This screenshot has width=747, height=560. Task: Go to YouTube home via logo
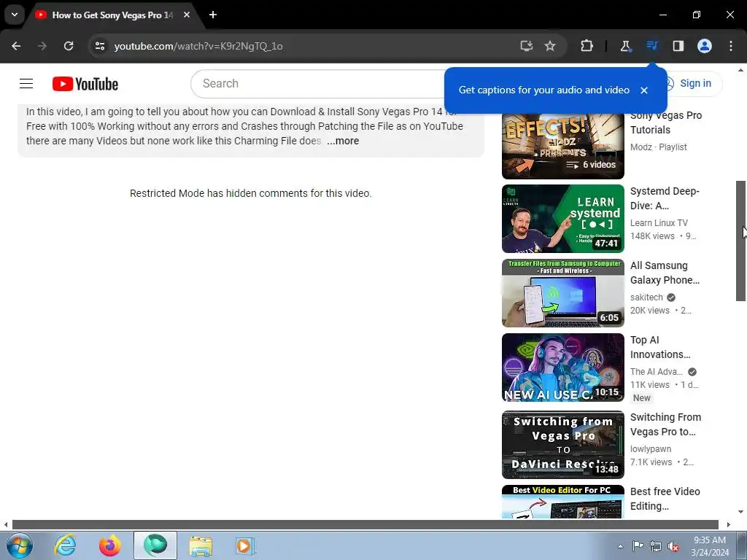click(85, 84)
